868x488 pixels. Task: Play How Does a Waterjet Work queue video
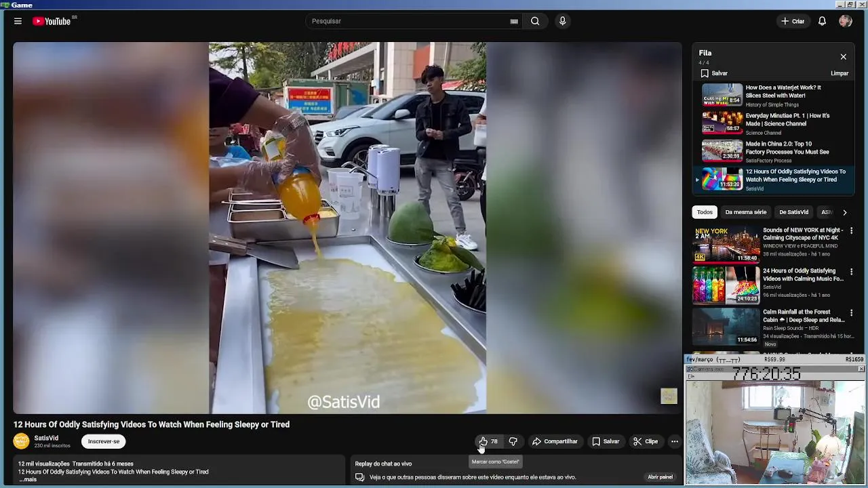(773, 95)
